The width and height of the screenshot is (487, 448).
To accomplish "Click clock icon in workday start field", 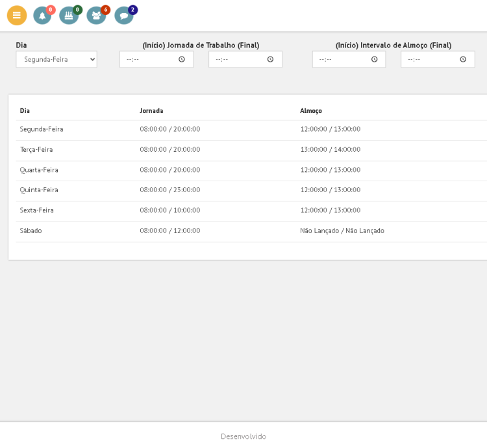I will pos(182,59).
